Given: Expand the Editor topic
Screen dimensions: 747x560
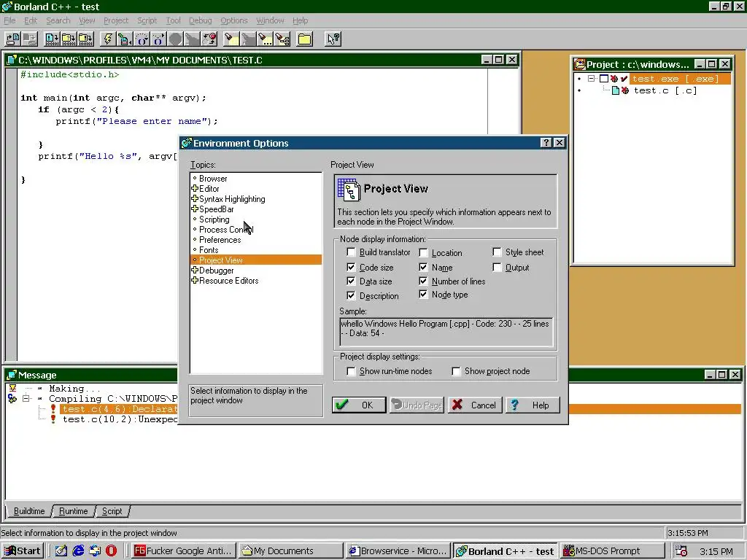Looking at the screenshot, I should coord(194,189).
